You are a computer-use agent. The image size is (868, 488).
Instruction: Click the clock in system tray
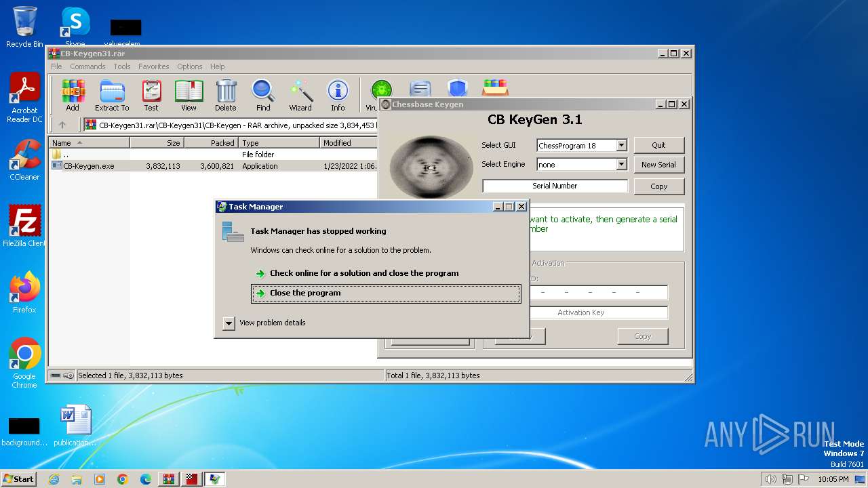(x=833, y=479)
